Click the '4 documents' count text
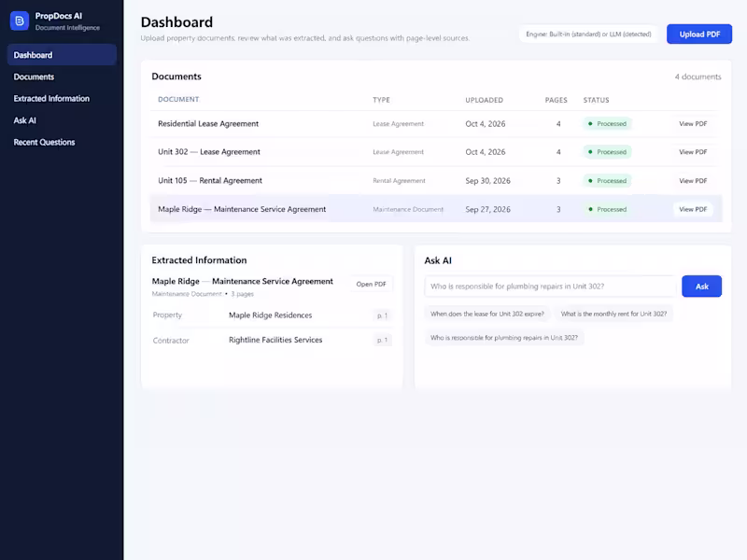This screenshot has height=560, width=747. click(x=698, y=77)
